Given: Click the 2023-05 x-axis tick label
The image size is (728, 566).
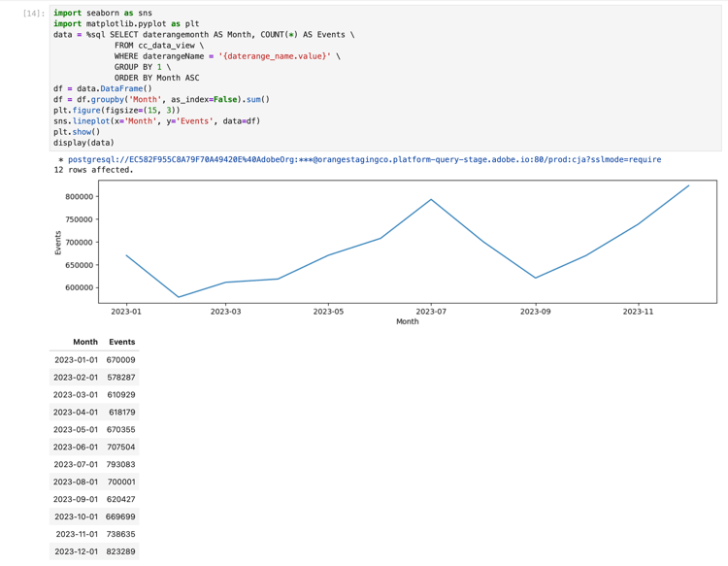Looking at the screenshot, I should (328, 312).
